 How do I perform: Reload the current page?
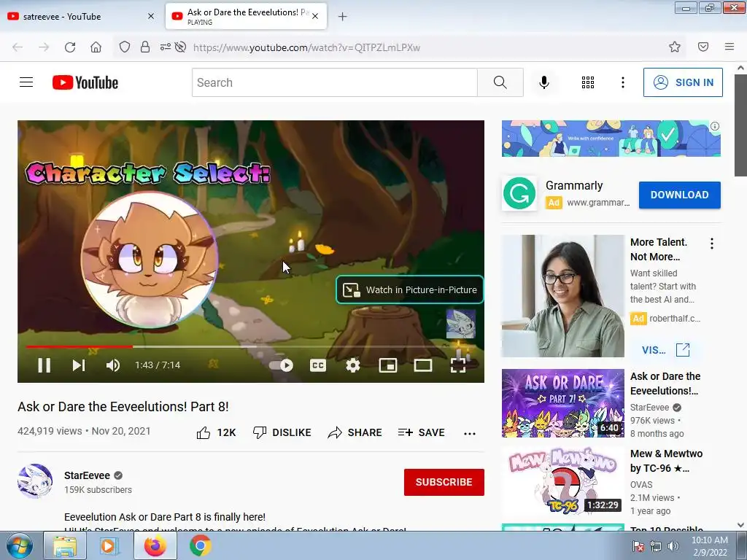tap(70, 47)
